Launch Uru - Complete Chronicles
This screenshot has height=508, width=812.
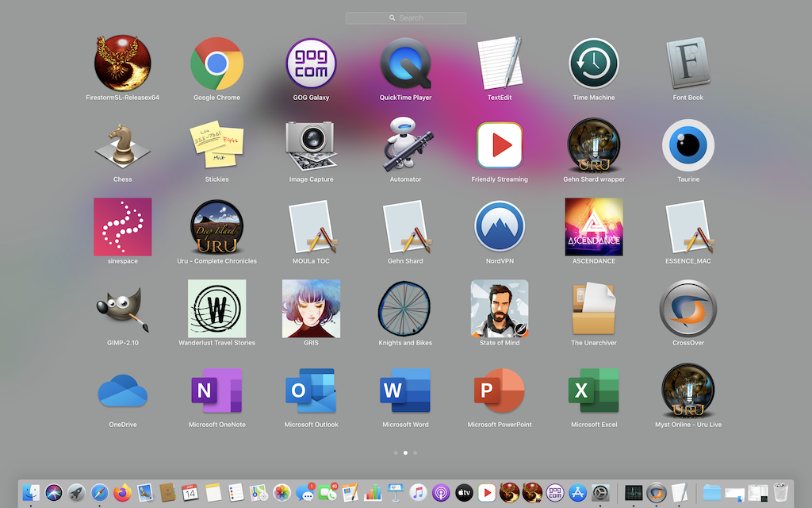click(216, 227)
